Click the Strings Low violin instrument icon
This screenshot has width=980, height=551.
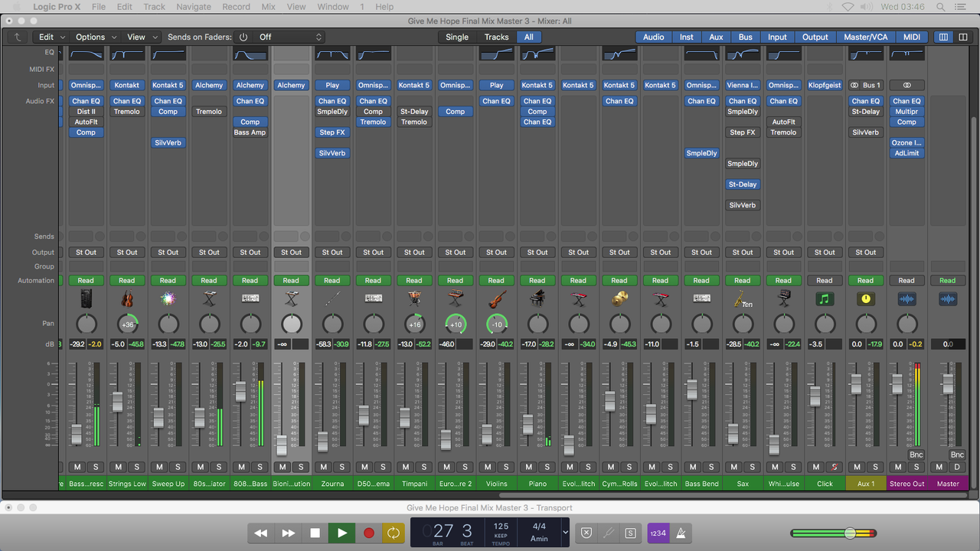[127, 299]
